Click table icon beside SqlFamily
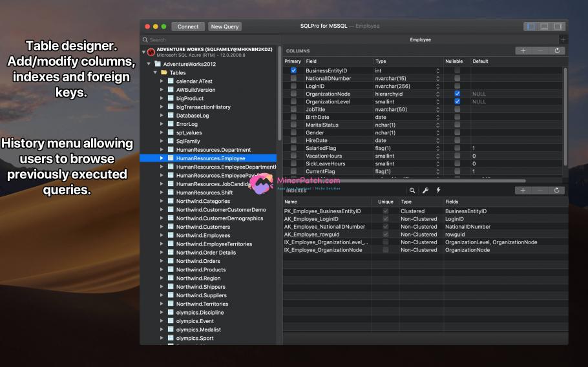This screenshot has height=367, width=588. point(171,141)
